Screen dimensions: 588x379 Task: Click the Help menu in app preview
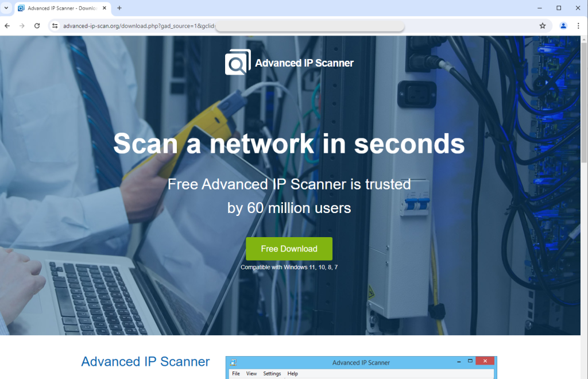pos(292,373)
